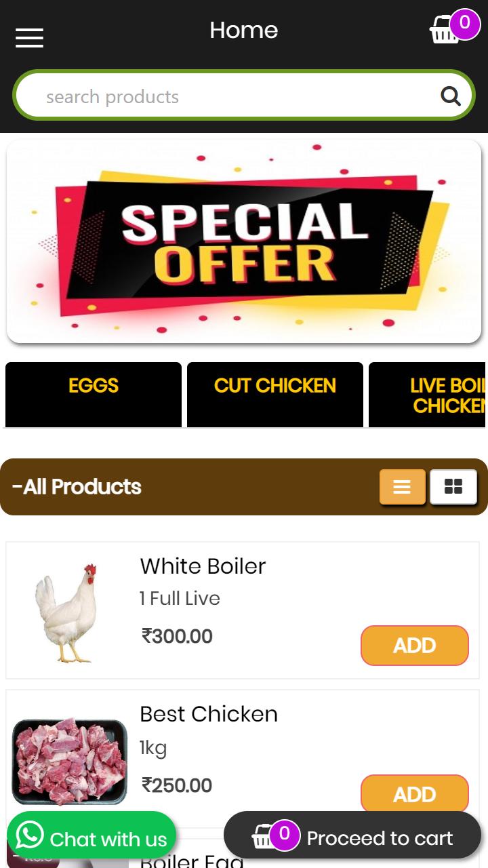Open the cart basket icon in header
This screenshot has width=488, height=868.
pyautogui.click(x=445, y=30)
